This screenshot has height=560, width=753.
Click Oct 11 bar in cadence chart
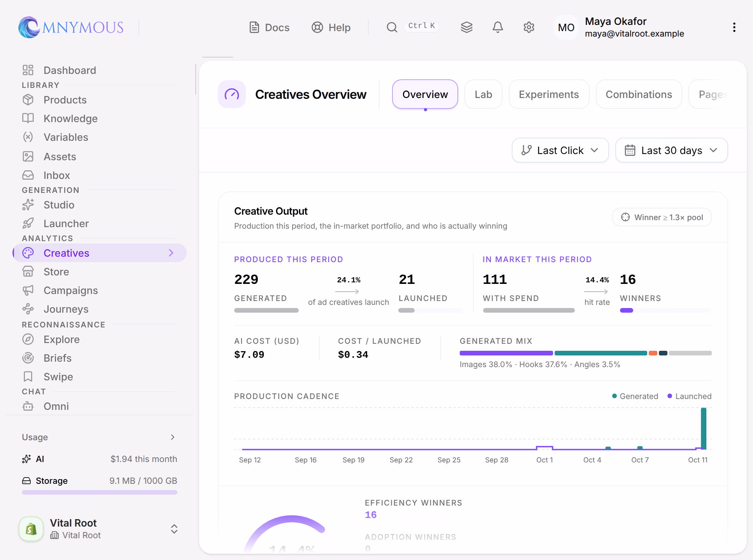[704, 428]
